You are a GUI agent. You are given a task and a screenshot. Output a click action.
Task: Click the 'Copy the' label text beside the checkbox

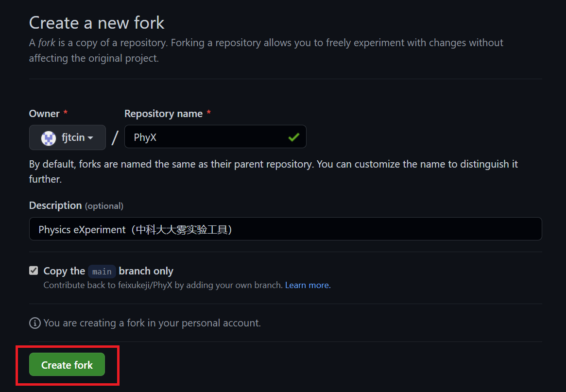64,271
